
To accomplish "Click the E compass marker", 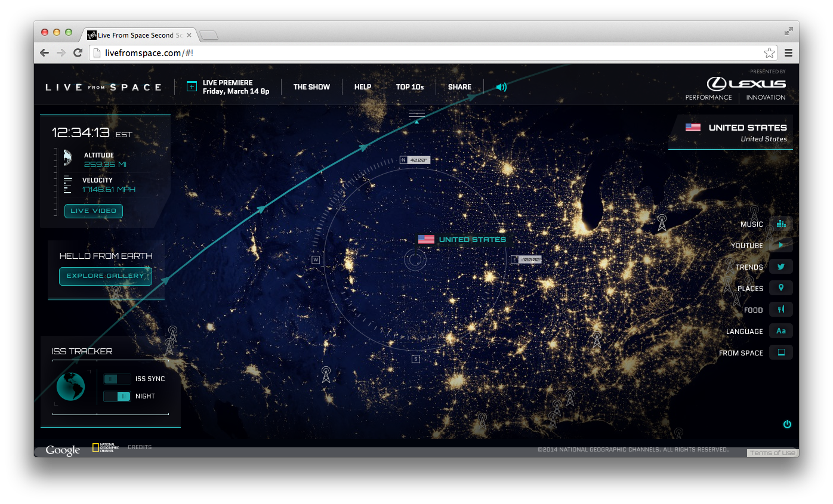I will [x=514, y=259].
